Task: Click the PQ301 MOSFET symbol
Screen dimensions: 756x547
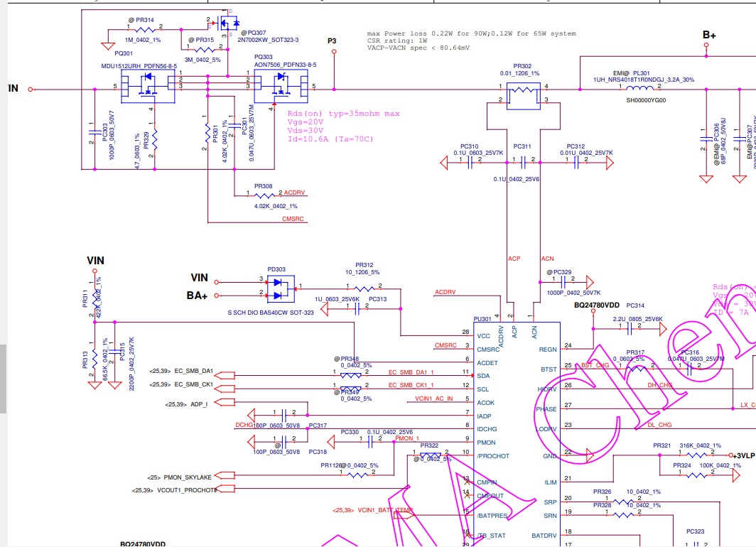Action: pyautogui.click(x=148, y=86)
